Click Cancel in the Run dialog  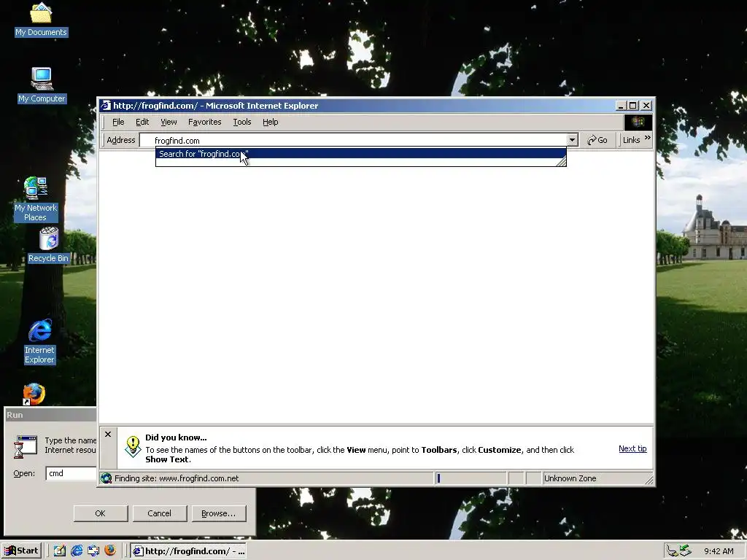tap(159, 513)
